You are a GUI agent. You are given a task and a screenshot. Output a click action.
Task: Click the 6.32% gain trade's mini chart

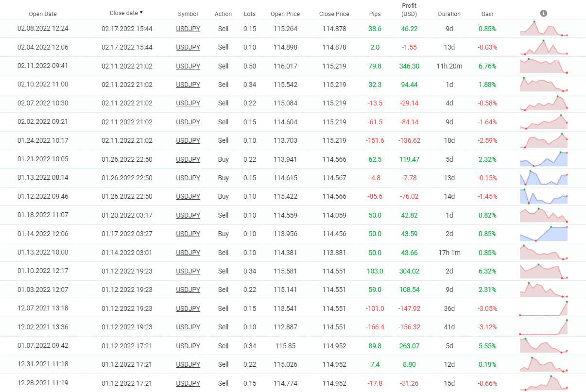pos(543,271)
